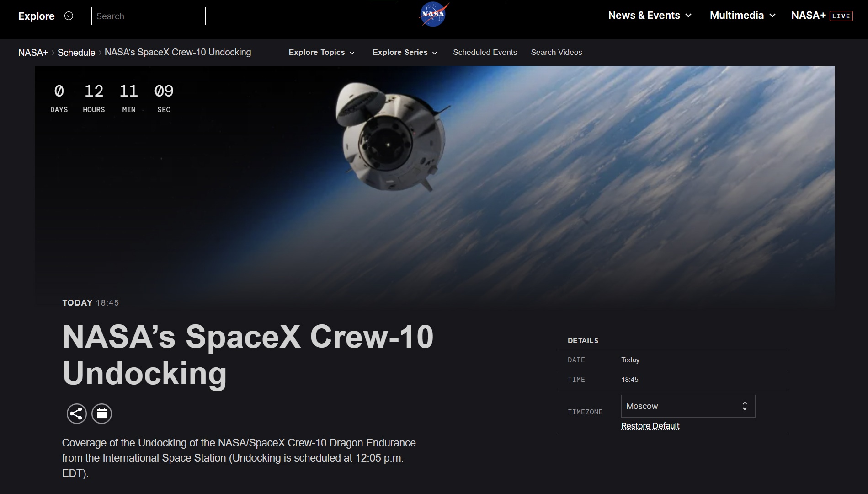Expand Explore Series menu
The width and height of the screenshot is (868, 494).
(x=405, y=53)
